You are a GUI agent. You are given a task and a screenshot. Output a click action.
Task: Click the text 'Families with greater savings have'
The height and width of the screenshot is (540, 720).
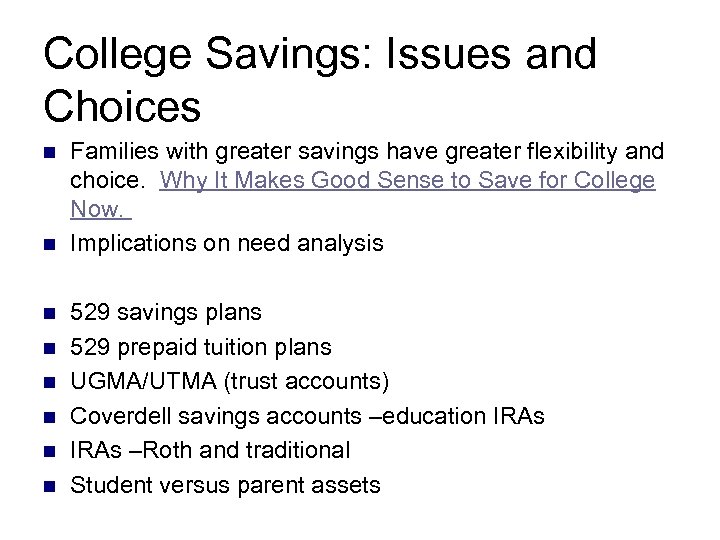[236, 151]
